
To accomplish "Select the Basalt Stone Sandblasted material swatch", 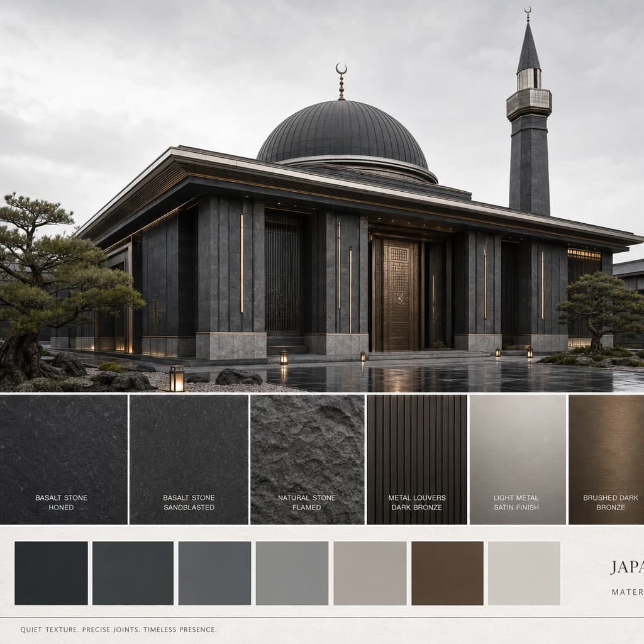I will click(x=189, y=460).
